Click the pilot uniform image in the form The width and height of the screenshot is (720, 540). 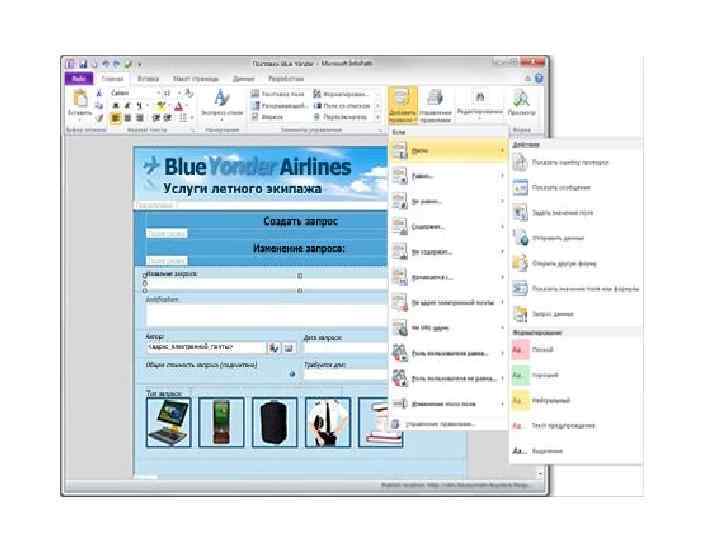(327, 422)
